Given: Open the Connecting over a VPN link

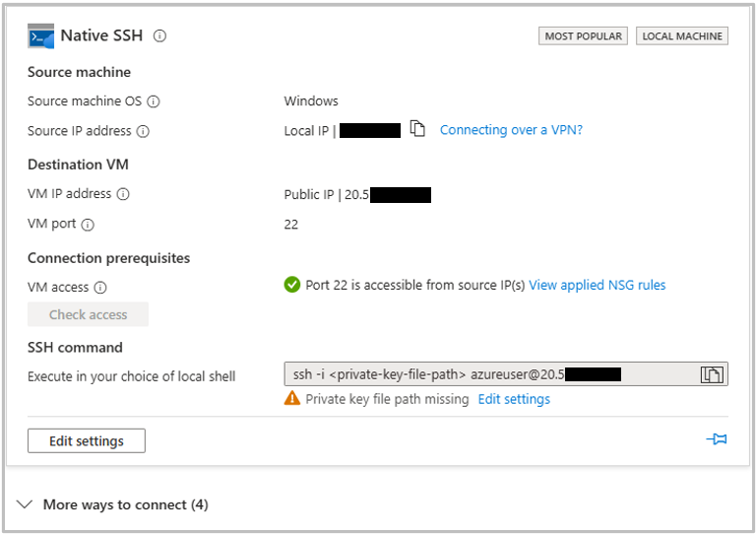Looking at the screenshot, I should pyautogui.click(x=511, y=130).
